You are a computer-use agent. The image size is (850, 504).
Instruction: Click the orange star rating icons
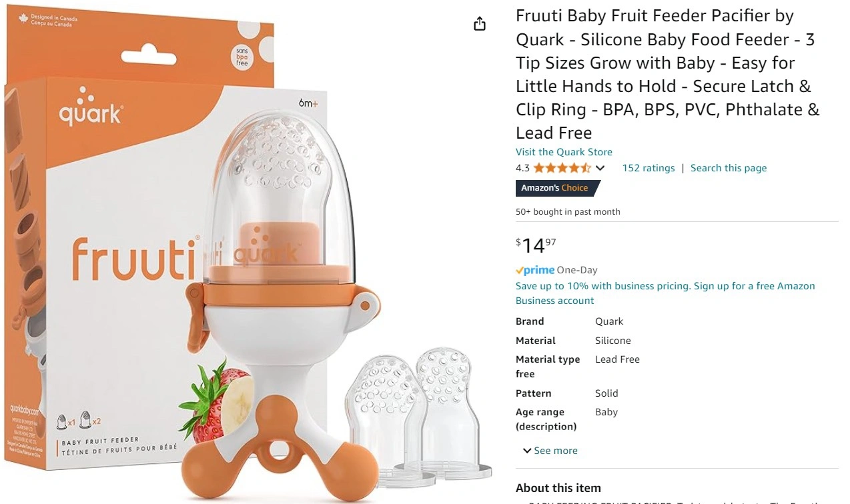pos(562,168)
